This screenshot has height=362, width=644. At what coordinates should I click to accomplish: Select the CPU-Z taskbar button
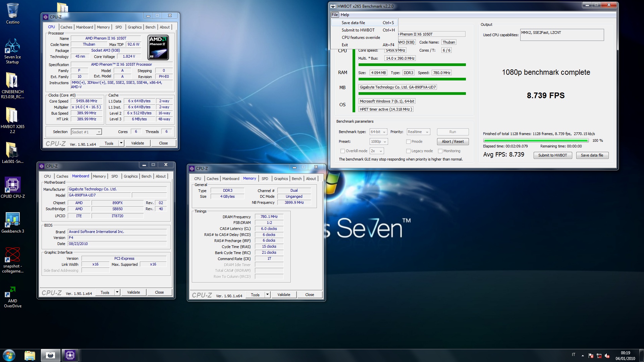[x=70, y=355]
